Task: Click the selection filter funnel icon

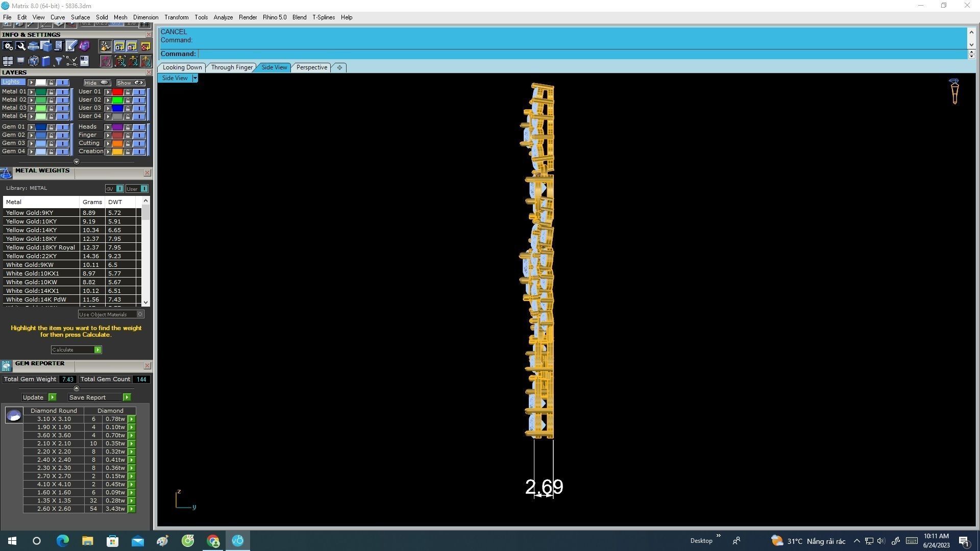Action: tap(58, 61)
